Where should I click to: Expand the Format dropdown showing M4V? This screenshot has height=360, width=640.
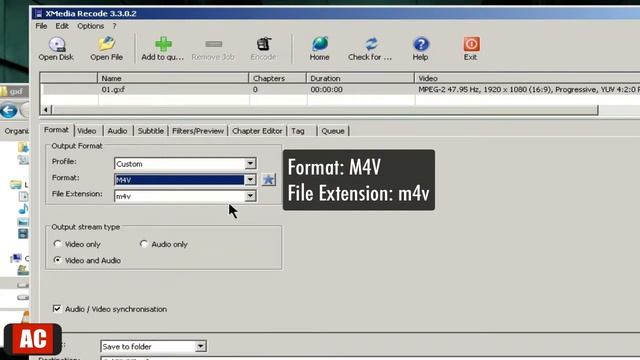tap(250, 180)
